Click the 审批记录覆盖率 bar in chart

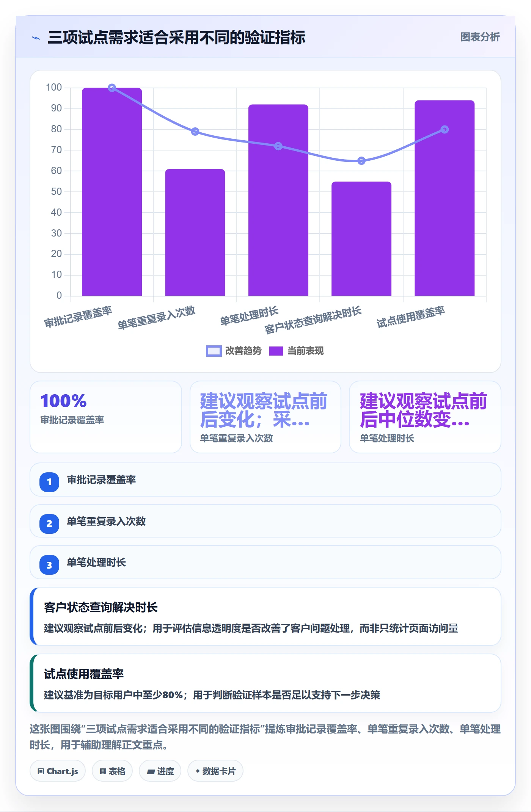coord(112,192)
